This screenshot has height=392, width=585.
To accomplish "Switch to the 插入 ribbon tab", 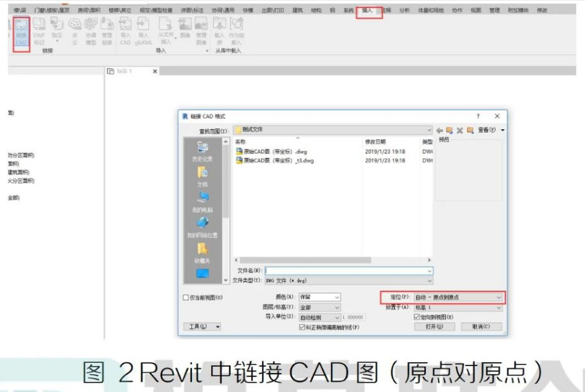I will pos(368,10).
